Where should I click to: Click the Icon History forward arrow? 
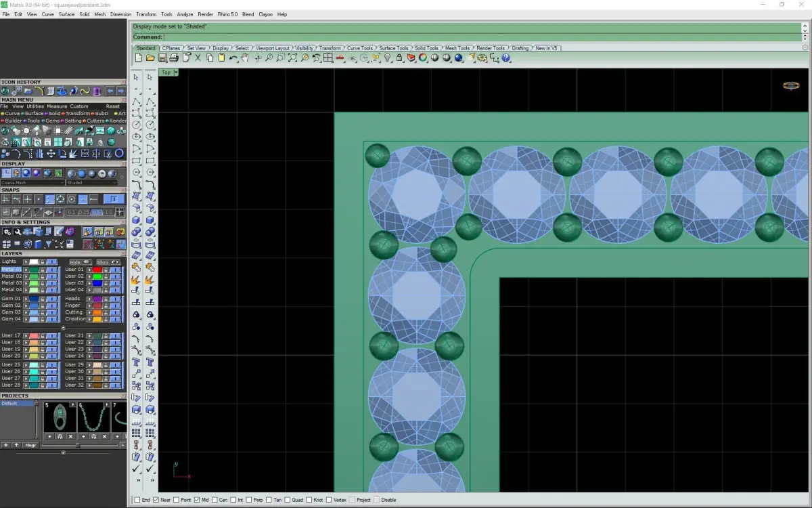point(120,91)
